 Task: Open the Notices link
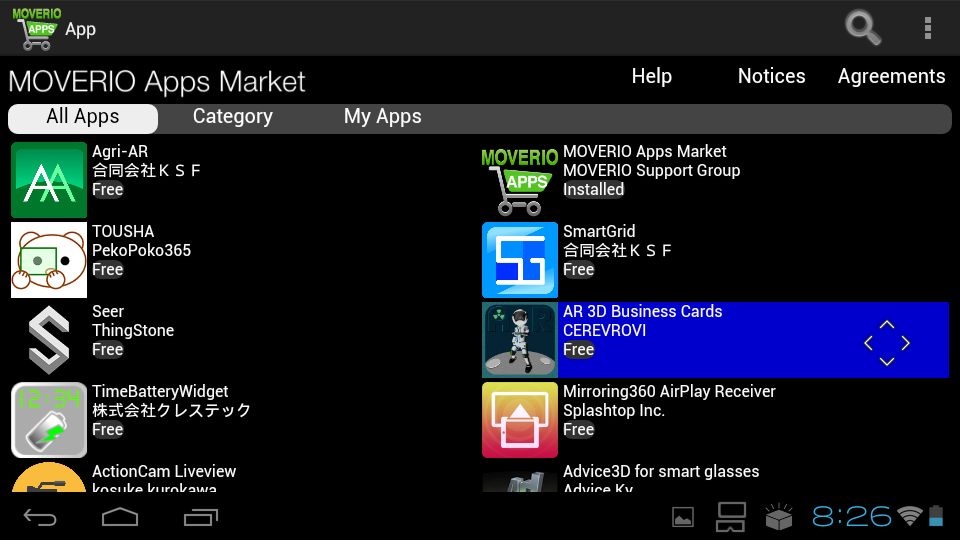click(771, 76)
